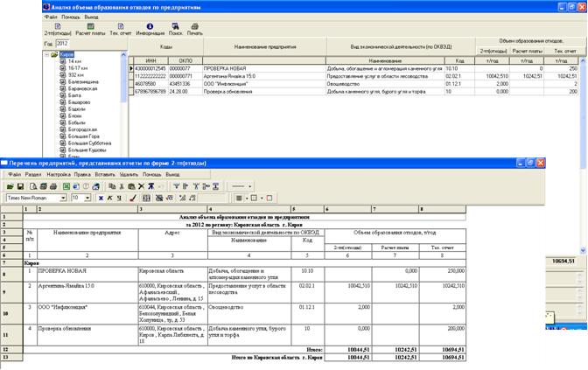Collapse the Киров tree node

pos(47,54)
